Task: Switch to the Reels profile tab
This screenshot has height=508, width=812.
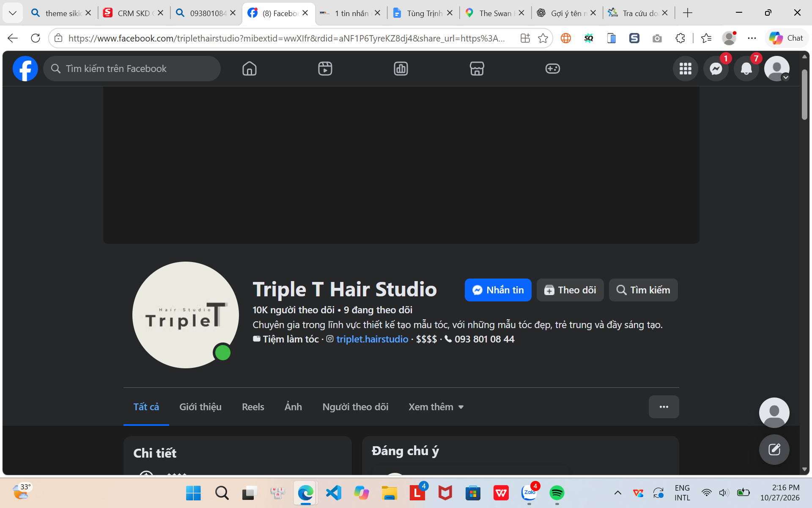Action: pyautogui.click(x=253, y=407)
